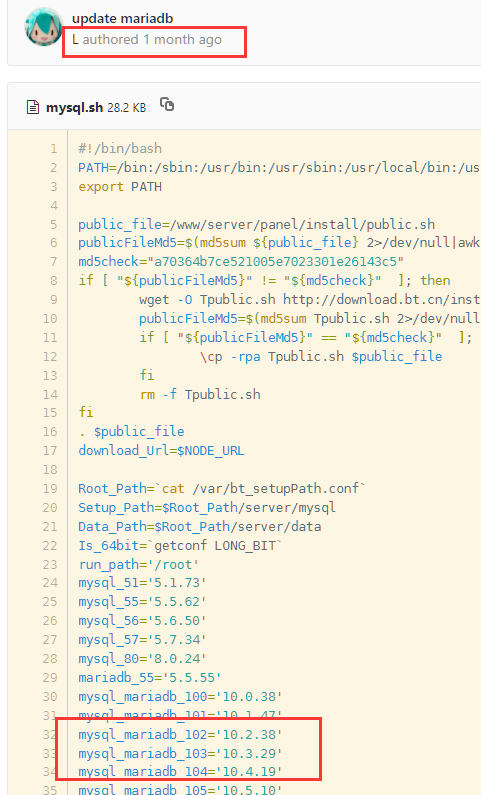The height and width of the screenshot is (795, 481).
Task: Click the md5check value code line
Action: (241, 262)
